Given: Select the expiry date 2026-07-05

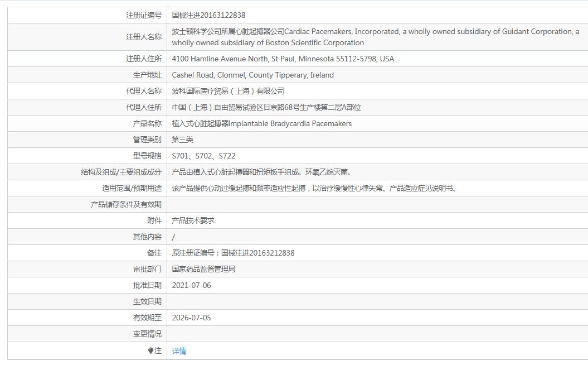Looking at the screenshot, I should point(191,317).
